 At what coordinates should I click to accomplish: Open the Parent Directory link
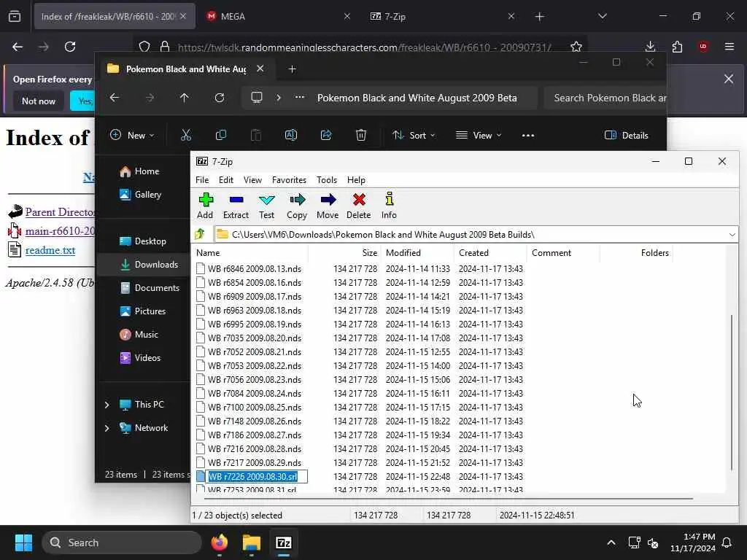[60, 212]
